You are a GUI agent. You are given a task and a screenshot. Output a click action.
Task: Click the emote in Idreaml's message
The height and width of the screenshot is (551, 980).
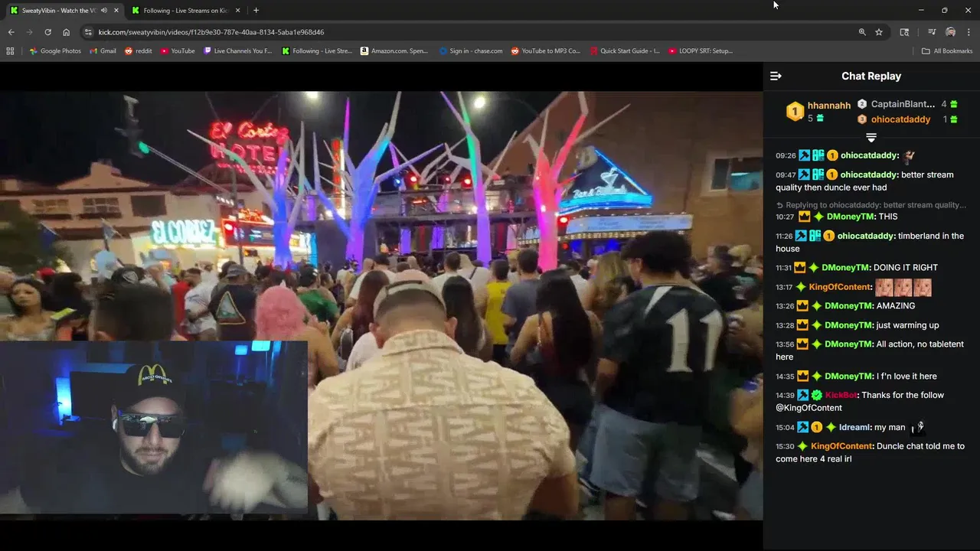coord(917,427)
